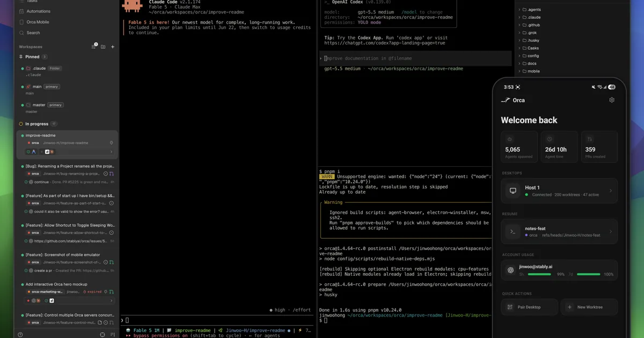Image resolution: width=644 pixels, height=338 pixels.
Task: Tap the New Worktree quick action
Action: click(x=589, y=307)
